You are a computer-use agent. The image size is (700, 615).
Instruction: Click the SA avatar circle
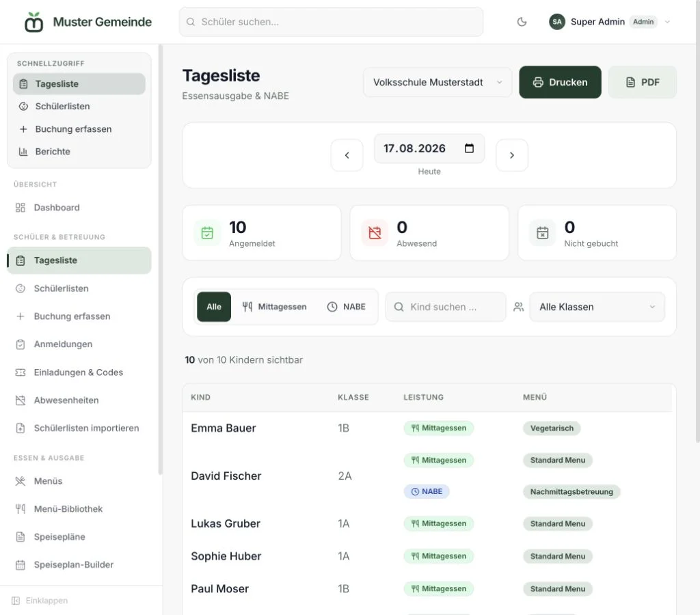click(556, 22)
